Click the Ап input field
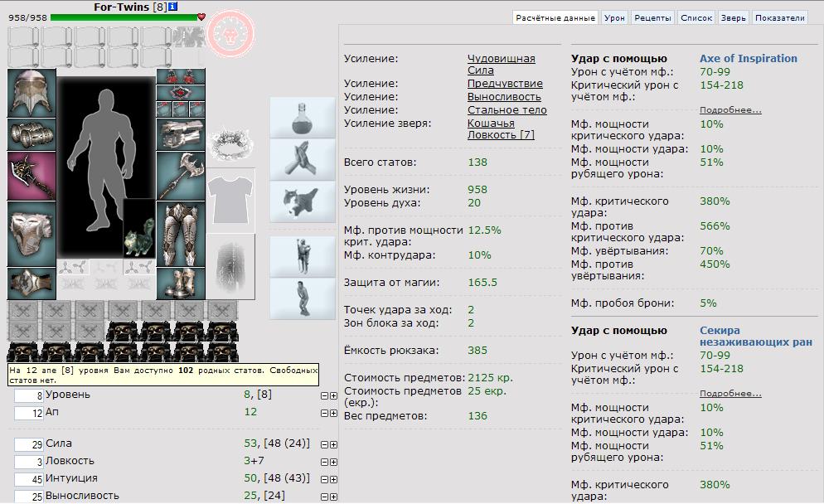The image size is (824, 504). pos(29,413)
